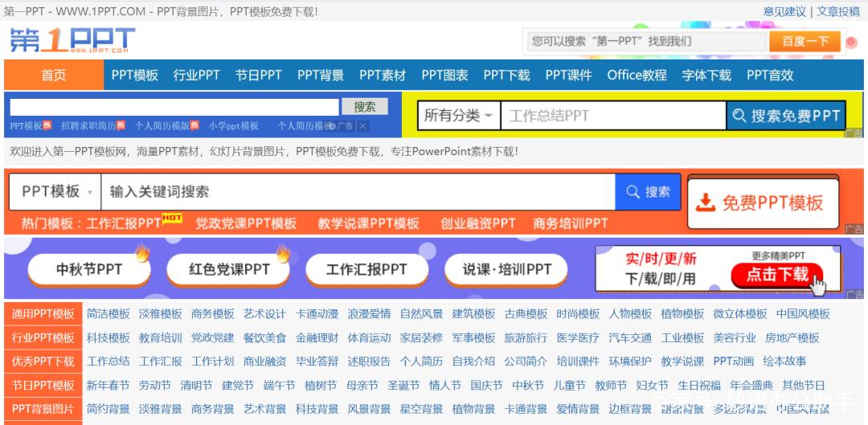This screenshot has width=868, height=425.
Task: Open the 金融理财 link
Action: click(317, 337)
